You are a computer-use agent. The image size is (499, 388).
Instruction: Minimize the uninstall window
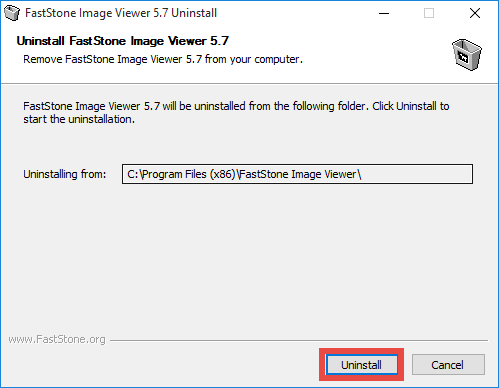click(x=384, y=13)
